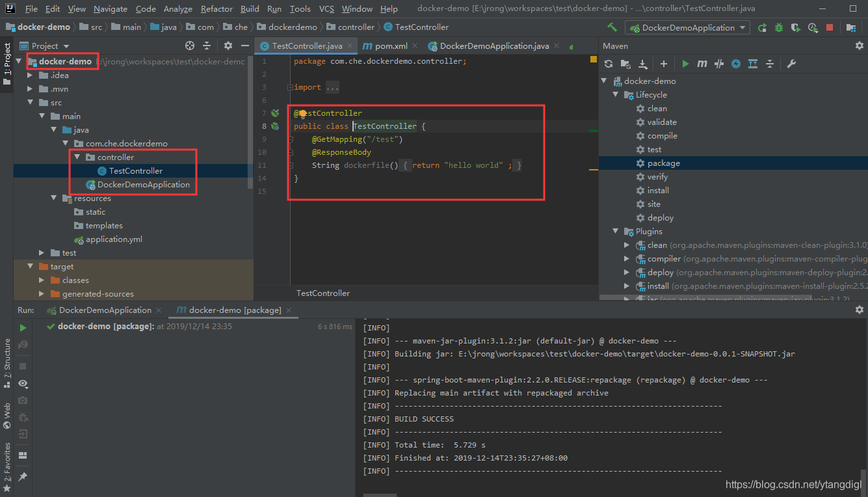Switch to pom.xml editor tab
This screenshot has width=868, height=497.
click(x=390, y=46)
